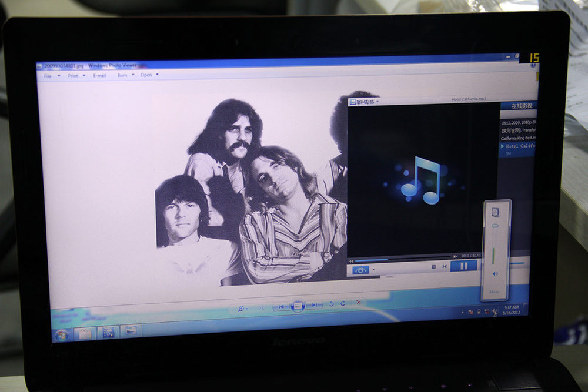
Task: Open the File menu in Photo Viewer
Action: [48, 76]
